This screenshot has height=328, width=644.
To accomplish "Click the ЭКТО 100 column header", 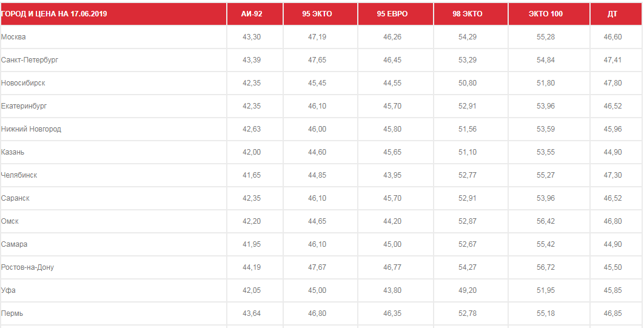I will 545,14.
